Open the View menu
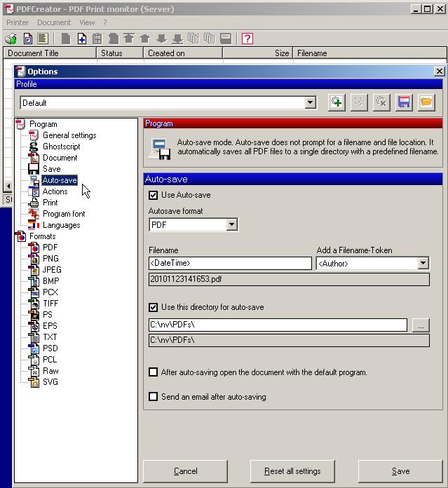This screenshot has width=448, height=488. (x=87, y=22)
